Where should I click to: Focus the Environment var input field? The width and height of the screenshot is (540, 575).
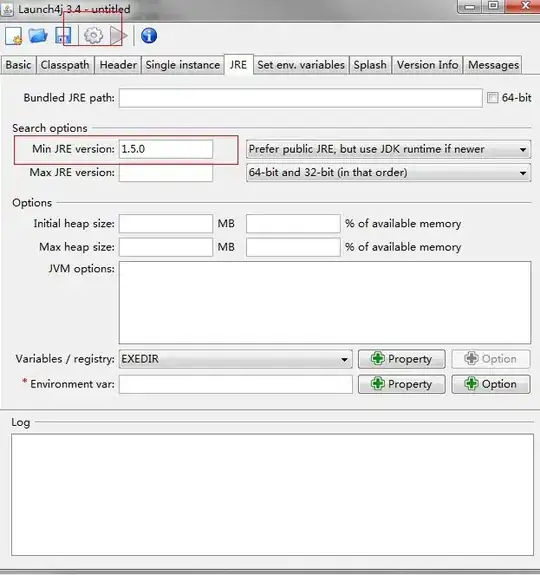(236, 384)
